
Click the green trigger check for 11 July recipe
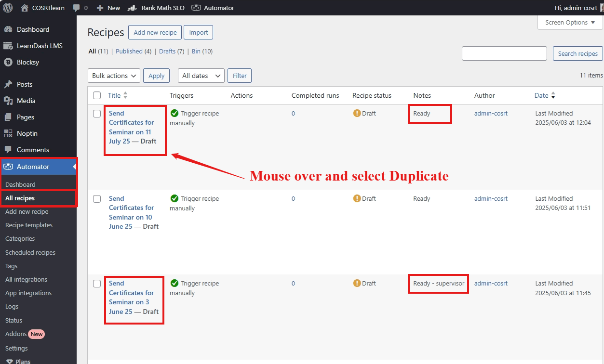tap(174, 114)
